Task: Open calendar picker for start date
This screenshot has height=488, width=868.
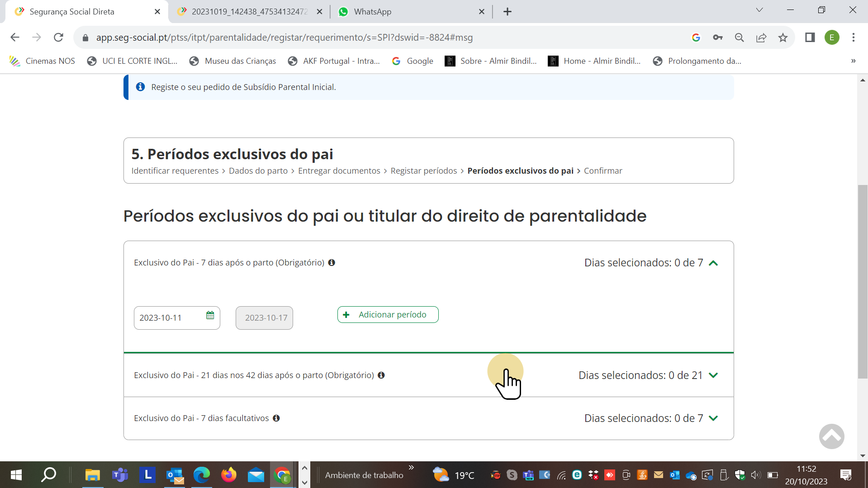Action: (x=210, y=315)
